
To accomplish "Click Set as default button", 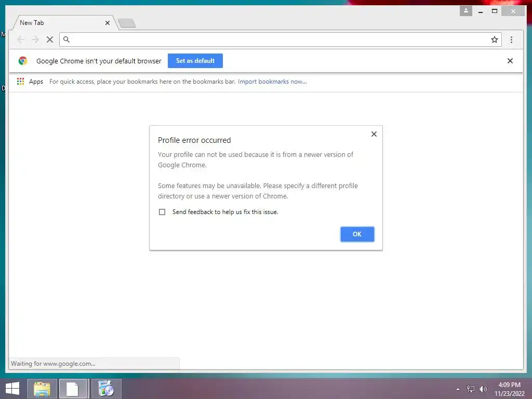I will pos(195,61).
